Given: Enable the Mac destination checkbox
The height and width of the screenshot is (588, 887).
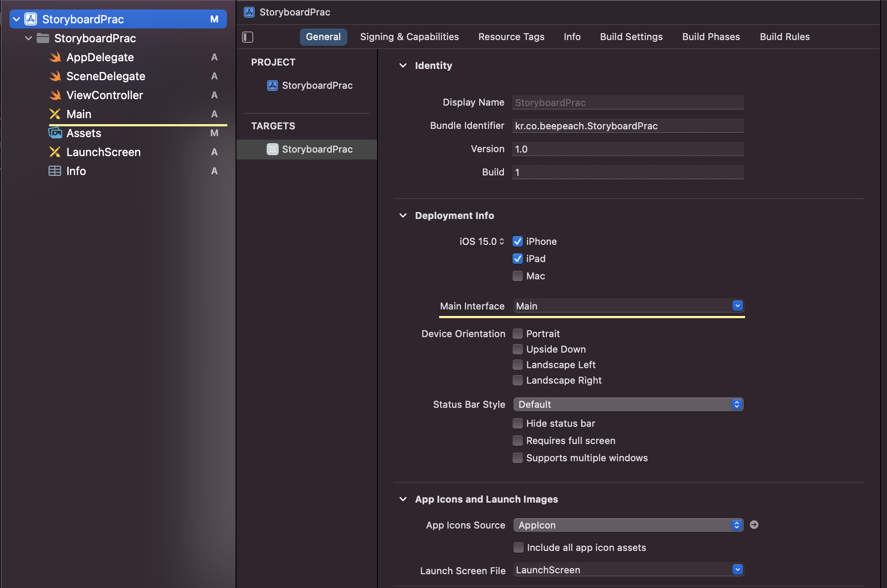Looking at the screenshot, I should (517, 276).
